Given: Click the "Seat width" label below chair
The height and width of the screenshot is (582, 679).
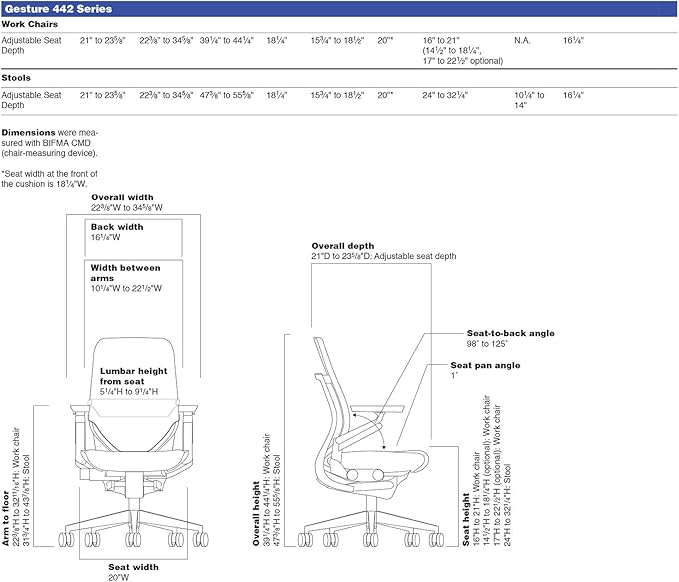Looking at the screenshot, I should [133, 567].
